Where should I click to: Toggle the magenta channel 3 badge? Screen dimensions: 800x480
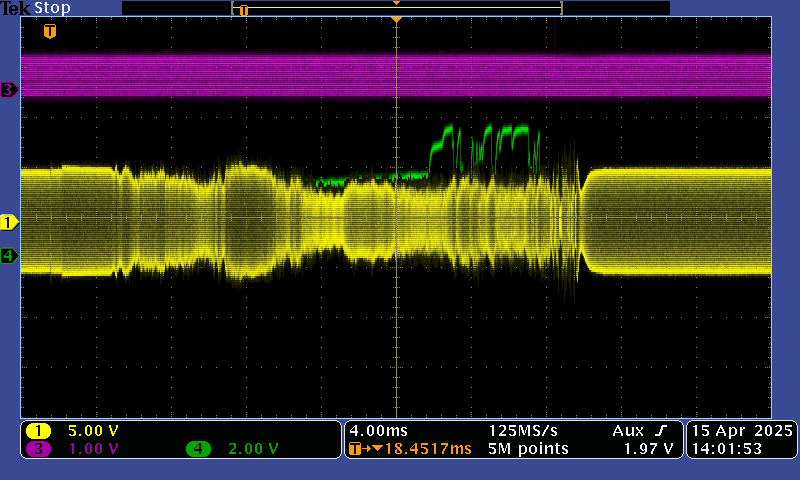[38, 448]
